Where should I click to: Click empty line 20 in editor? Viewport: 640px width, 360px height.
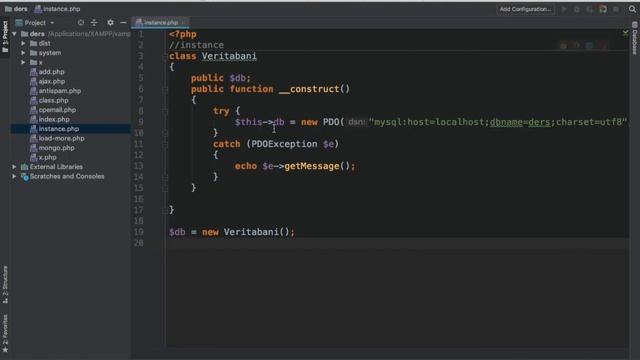click(x=396, y=243)
